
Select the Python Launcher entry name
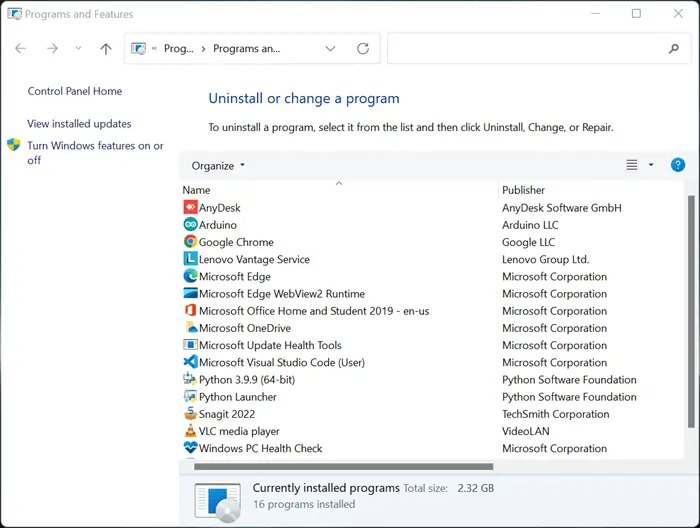click(x=238, y=396)
